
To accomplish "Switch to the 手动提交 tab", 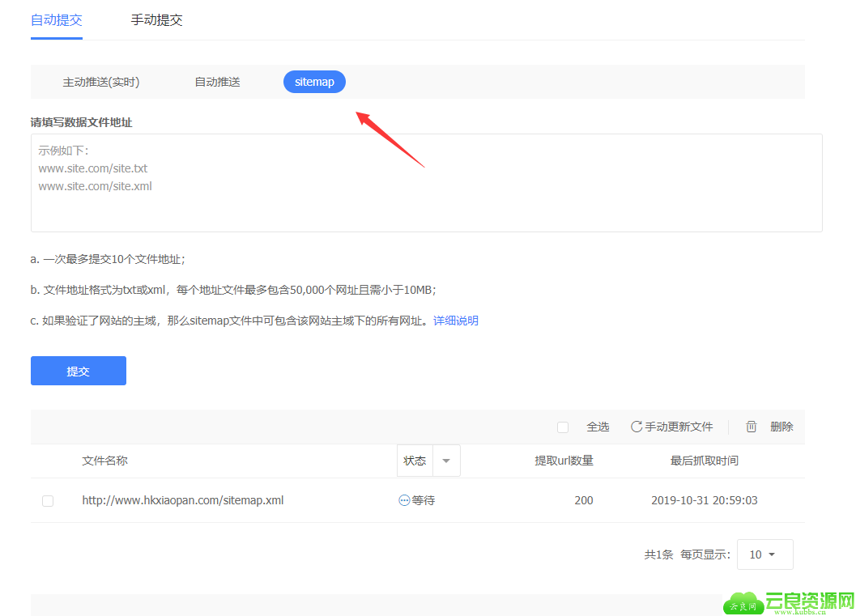I will [156, 20].
